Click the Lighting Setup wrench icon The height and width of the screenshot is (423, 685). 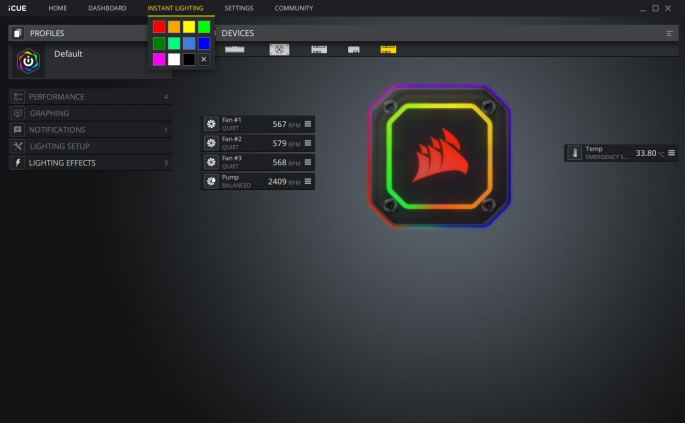click(x=18, y=146)
